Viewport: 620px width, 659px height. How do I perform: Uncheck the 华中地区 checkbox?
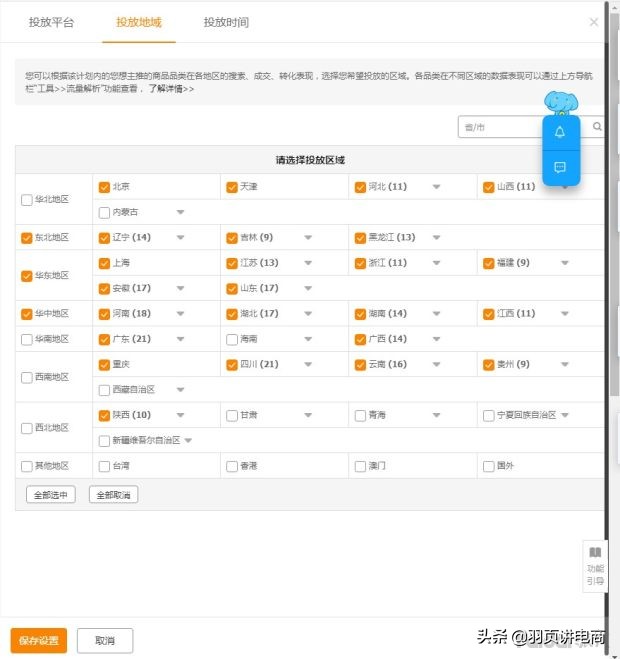click(26, 314)
